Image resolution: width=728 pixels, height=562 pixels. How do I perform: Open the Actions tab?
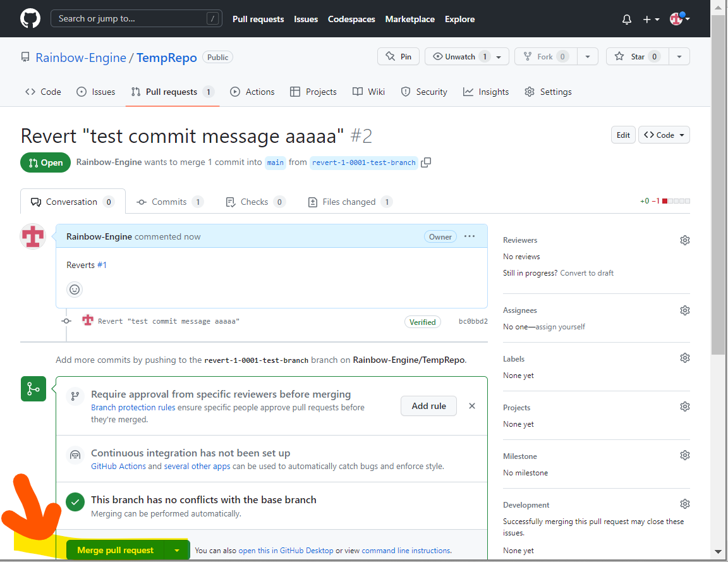point(252,92)
